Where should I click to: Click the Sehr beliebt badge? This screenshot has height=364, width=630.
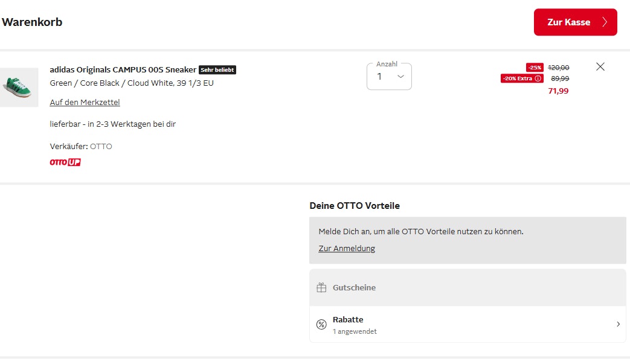[x=217, y=70]
